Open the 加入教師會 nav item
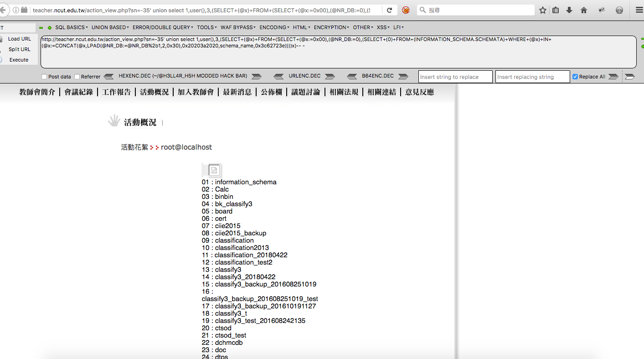This screenshot has height=359, width=644. click(x=196, y=92)
